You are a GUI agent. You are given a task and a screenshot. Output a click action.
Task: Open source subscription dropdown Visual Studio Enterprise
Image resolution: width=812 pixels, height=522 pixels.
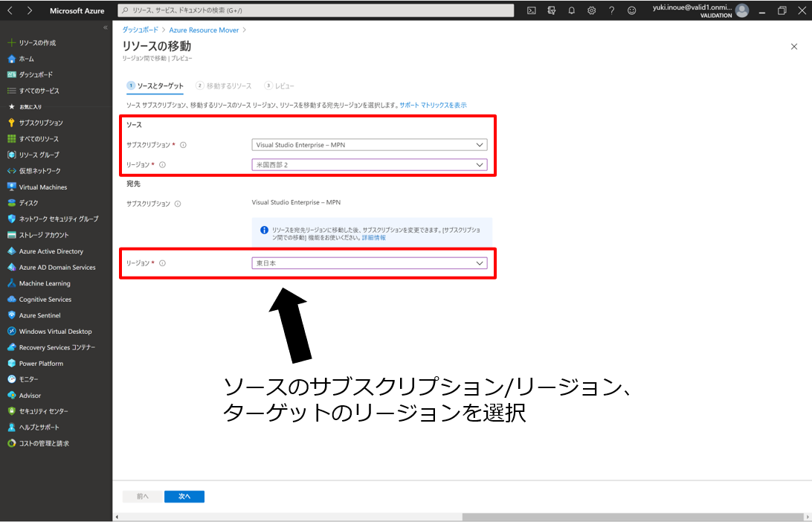pos(370,145)
